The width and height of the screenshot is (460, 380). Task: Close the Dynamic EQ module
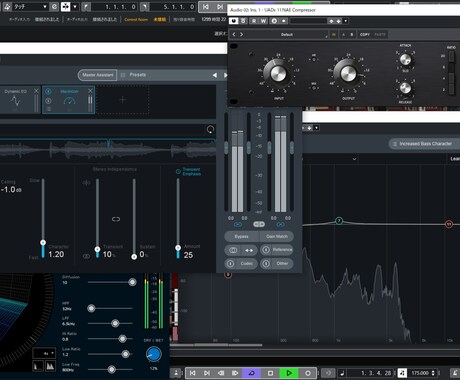click(x=36, y=91)
